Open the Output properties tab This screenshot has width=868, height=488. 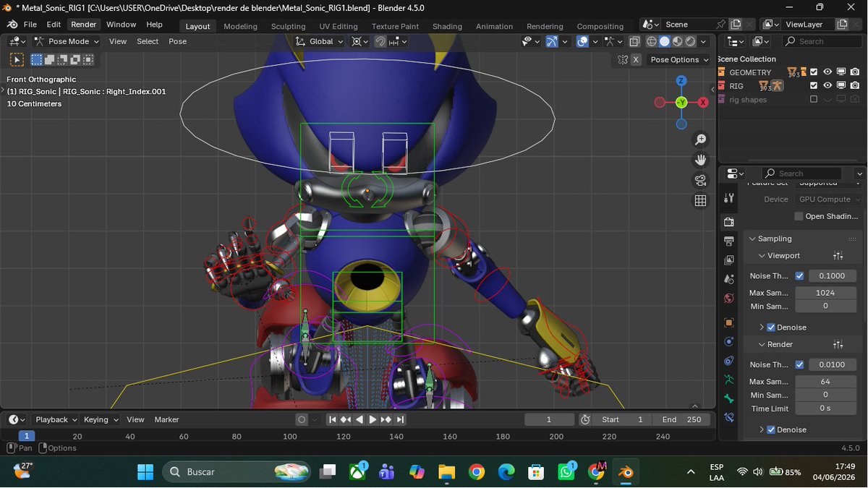click(729, 241)
